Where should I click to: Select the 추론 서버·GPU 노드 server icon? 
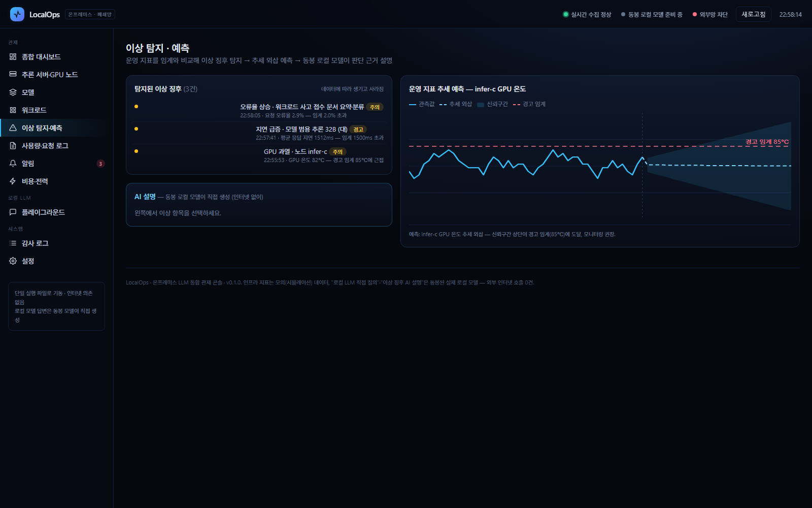point(13,75)
